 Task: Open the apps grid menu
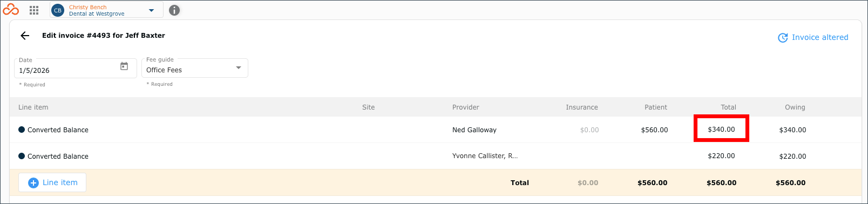[34, 10]
